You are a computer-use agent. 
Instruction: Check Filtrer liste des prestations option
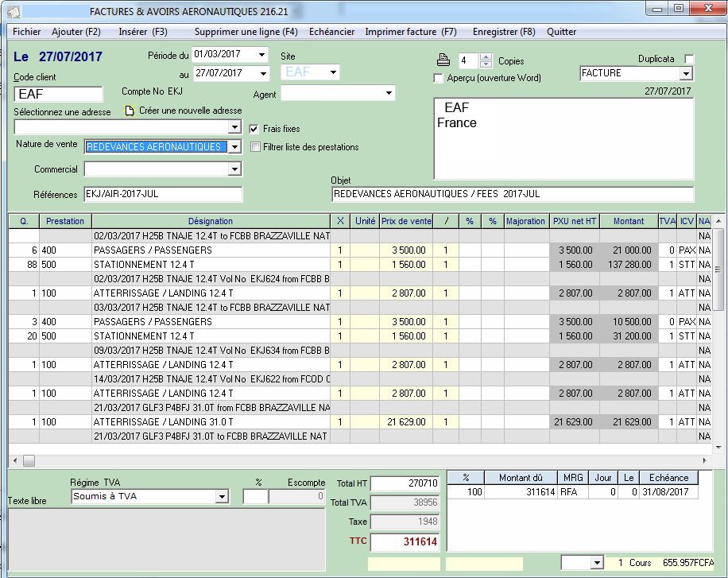pyautogui.click(x=255, y=147)
